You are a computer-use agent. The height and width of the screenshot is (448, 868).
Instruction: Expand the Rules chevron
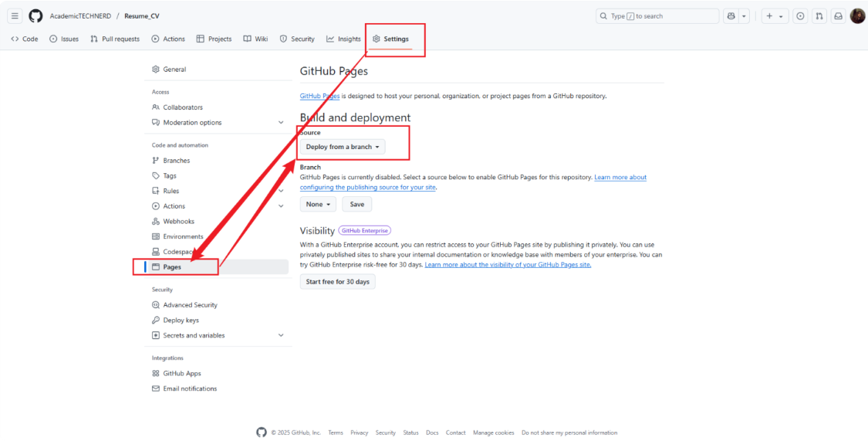(281, 191)
